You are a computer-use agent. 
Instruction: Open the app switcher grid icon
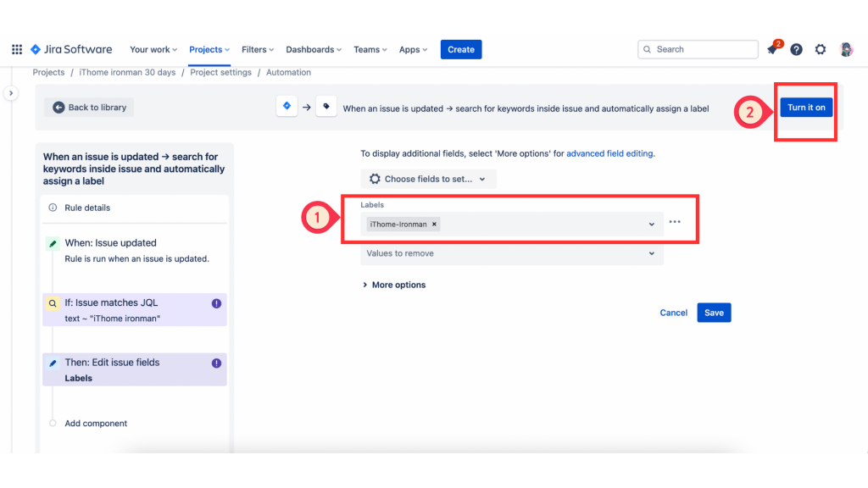(x=17, y=50)
